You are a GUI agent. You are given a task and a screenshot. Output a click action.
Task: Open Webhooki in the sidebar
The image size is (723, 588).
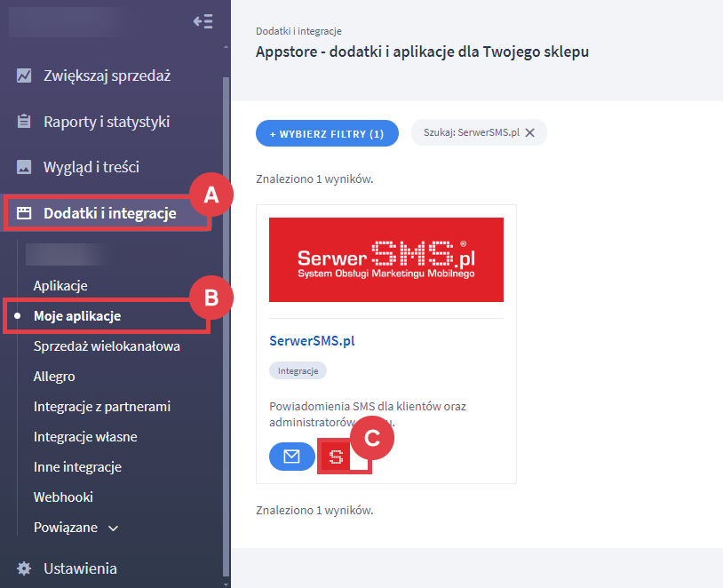click(63, 497)
